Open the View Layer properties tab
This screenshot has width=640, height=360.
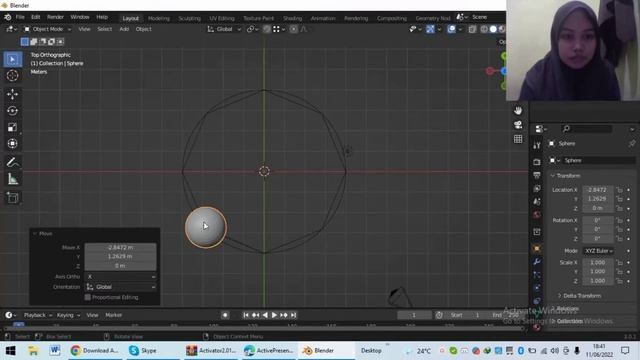tap(537, 189)
